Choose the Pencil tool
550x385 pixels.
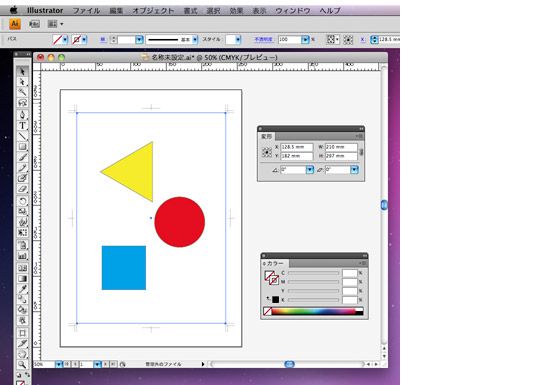click(22, 168)
